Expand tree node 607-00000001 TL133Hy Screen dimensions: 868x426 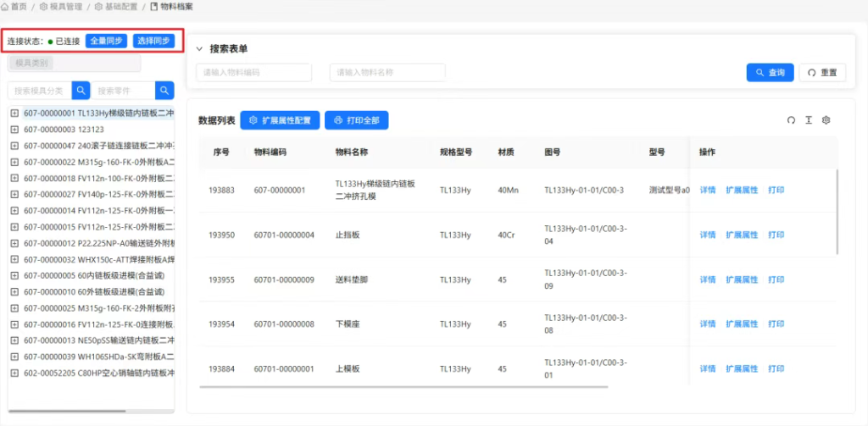pyautogui.click(x=14, y=113)
